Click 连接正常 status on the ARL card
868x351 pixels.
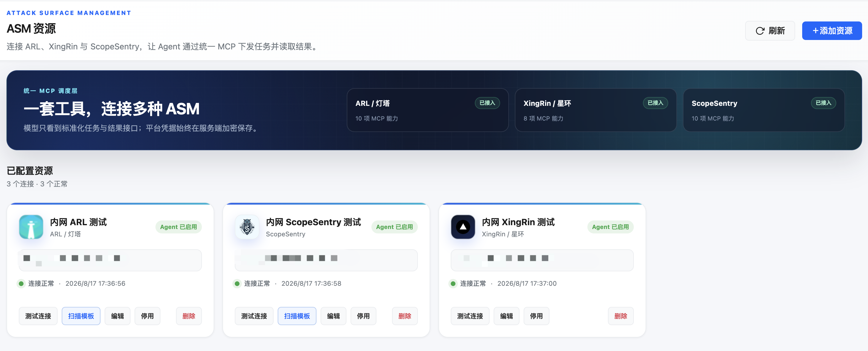[x=41, y=284]
